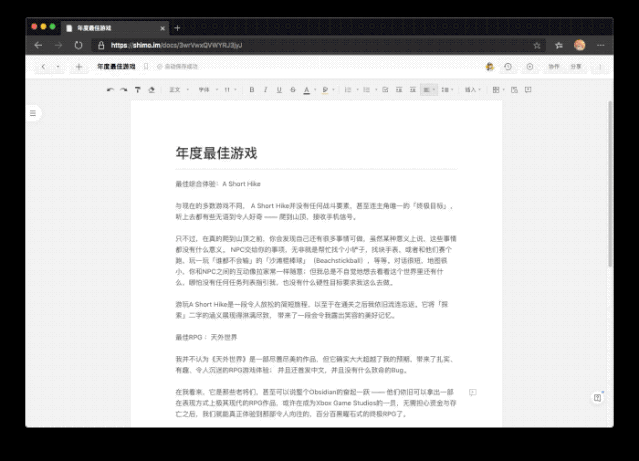Click the 协作 collaborate button

click(554, 66)
